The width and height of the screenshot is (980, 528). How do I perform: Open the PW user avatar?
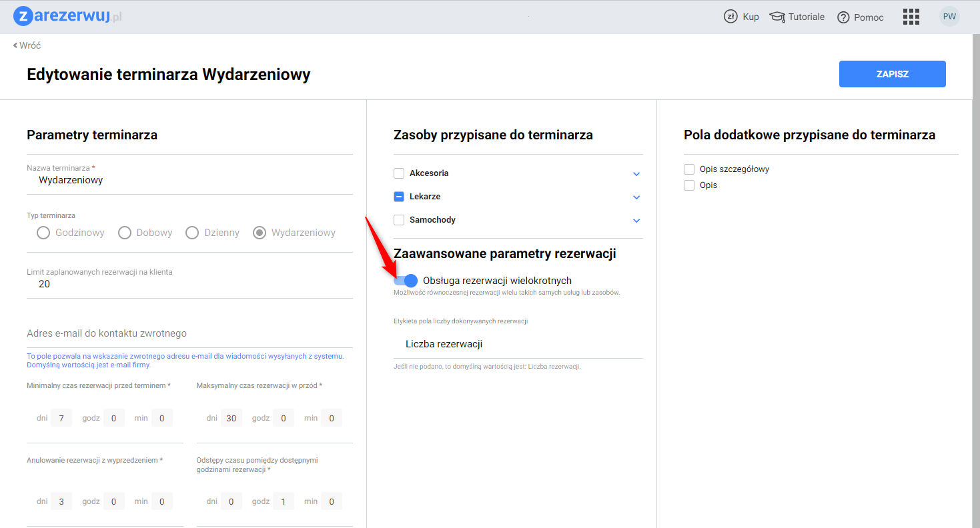point(949,17)
